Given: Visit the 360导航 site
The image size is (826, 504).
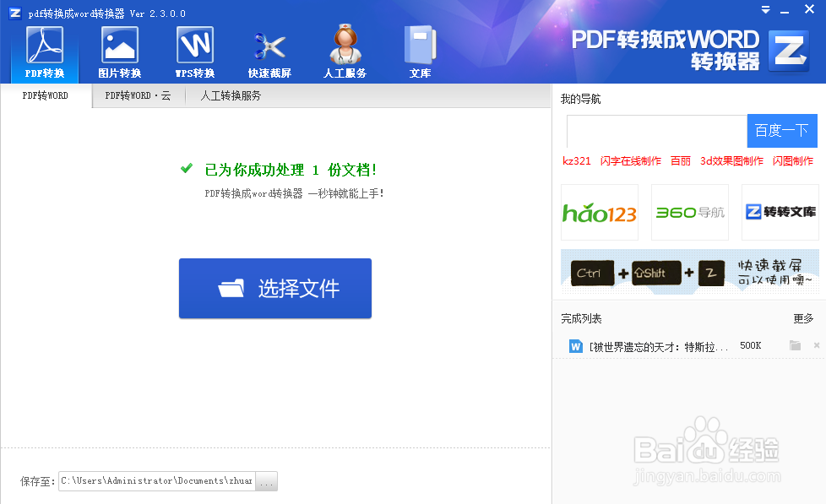Looking at the screenshot, I should point(689,213).
